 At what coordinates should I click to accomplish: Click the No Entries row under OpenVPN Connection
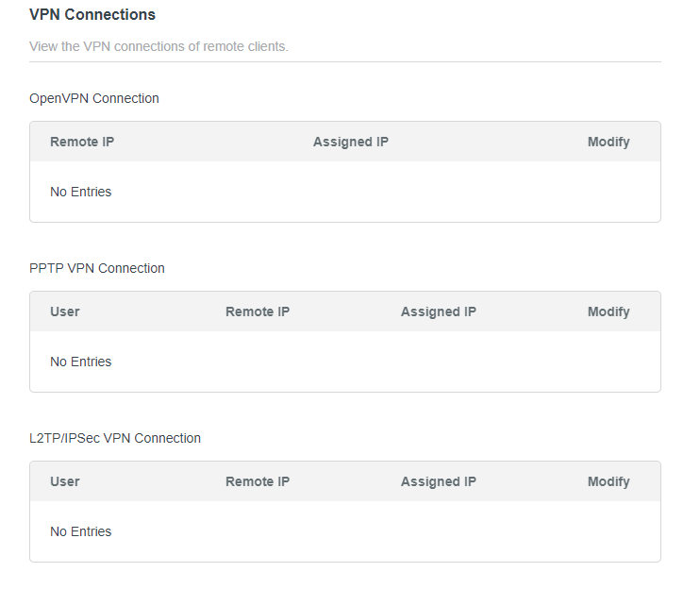coord(81,192)
